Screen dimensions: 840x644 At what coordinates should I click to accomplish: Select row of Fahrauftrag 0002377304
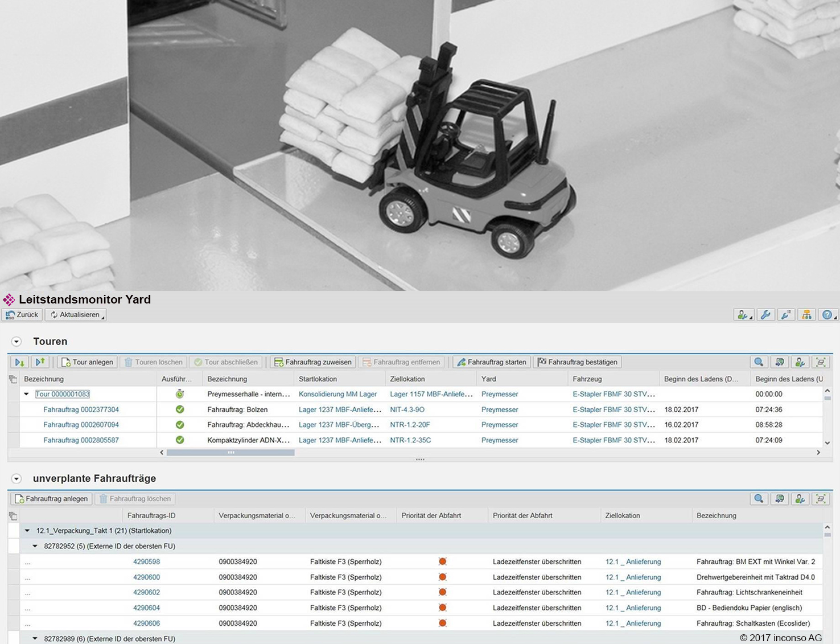click(13, 409)
